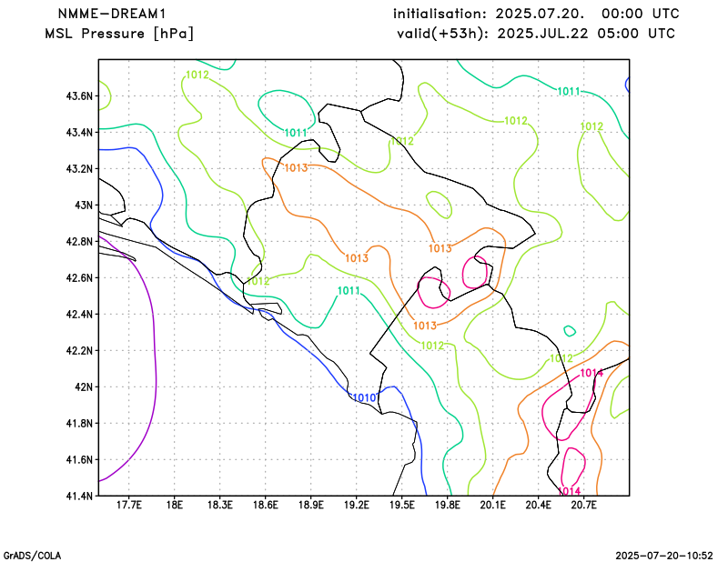728x562 pixels.
Task: Click the 1012 label near 20.3E, 43.45N
Action: (x=516, y=121)
